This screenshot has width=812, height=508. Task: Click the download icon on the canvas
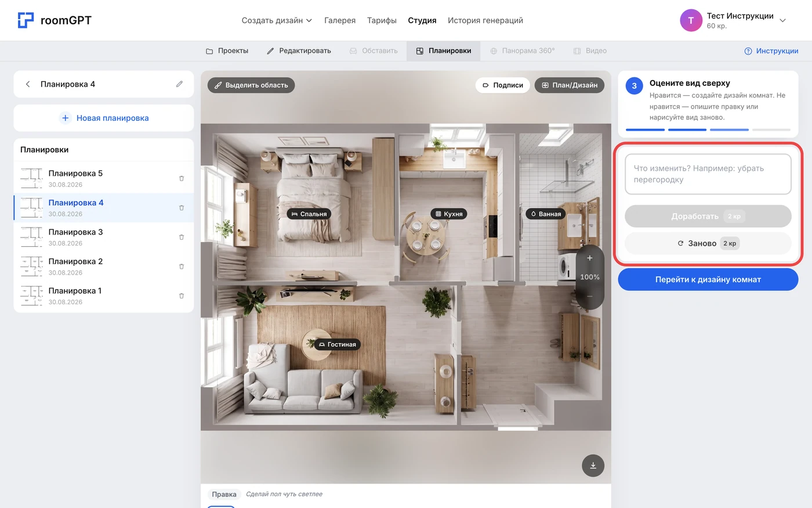click(593, 465)
